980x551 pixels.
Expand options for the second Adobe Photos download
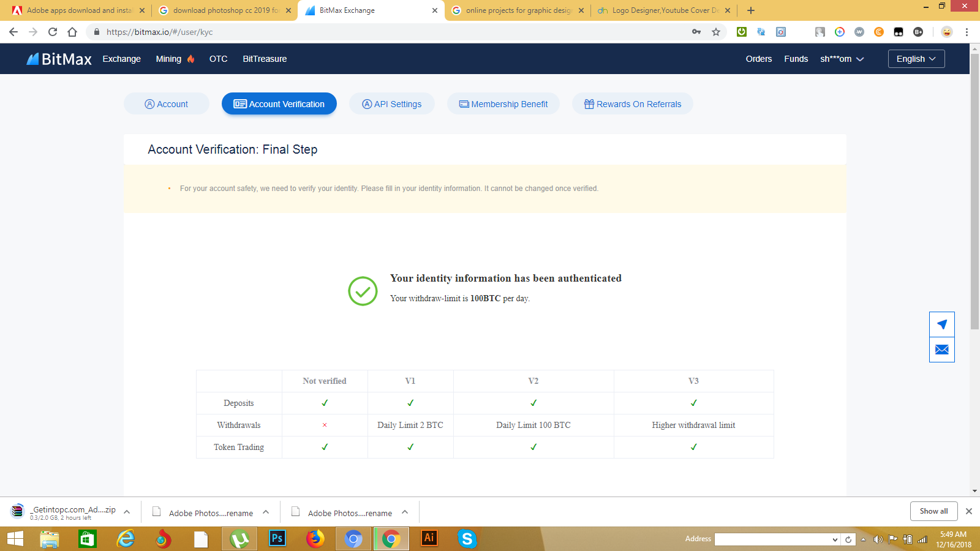[405, 512]
